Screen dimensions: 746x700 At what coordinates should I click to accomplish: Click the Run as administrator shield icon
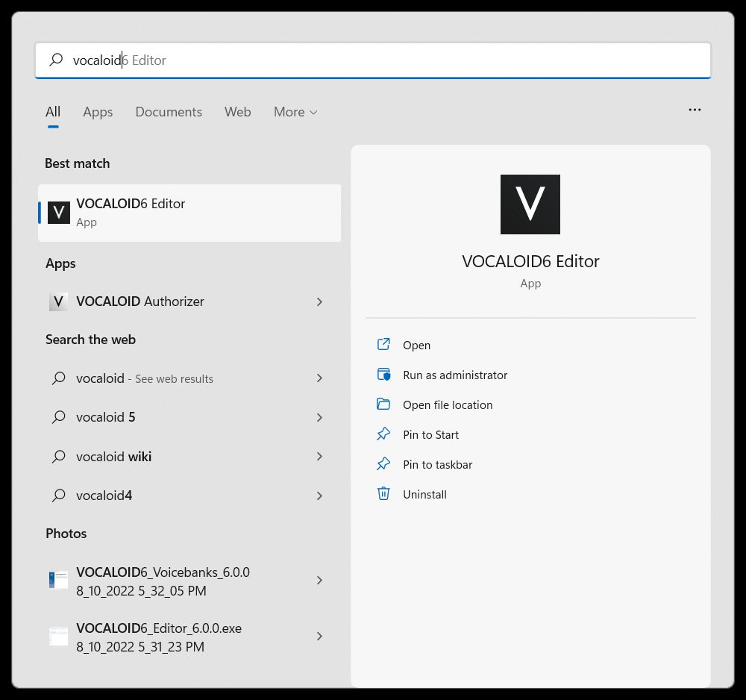(383, 375)
